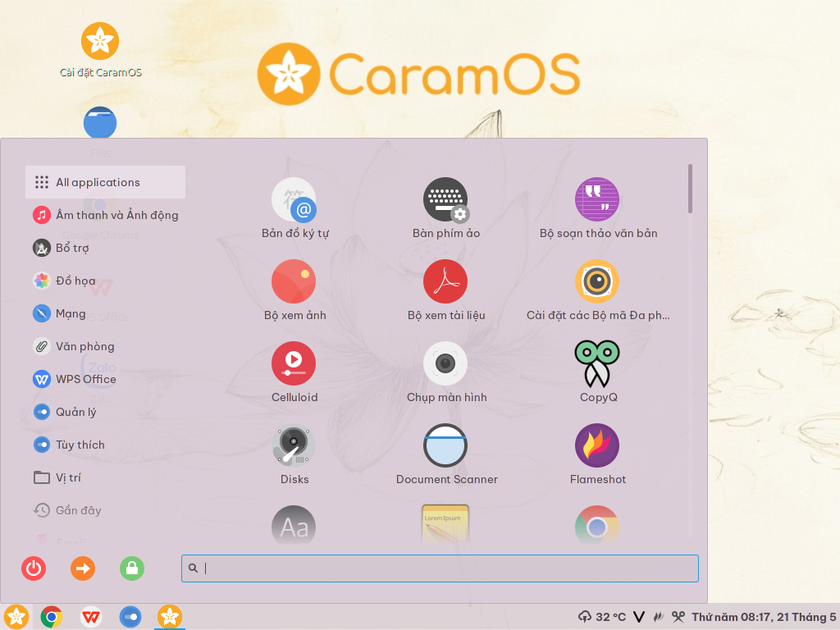
Task: Open Vị trí places category
Action: pos(105,477)
